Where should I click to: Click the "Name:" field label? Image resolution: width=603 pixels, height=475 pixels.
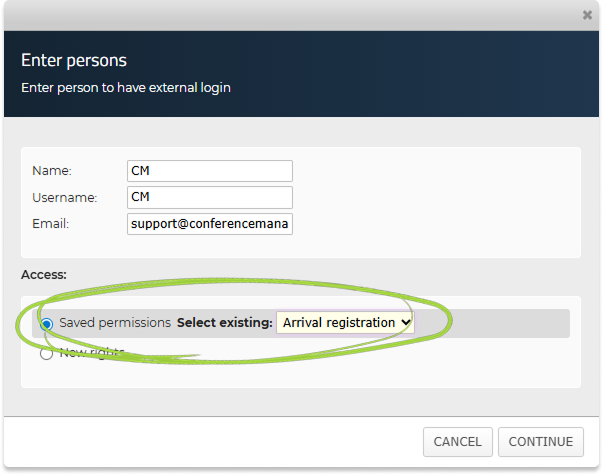coord(52,171)
